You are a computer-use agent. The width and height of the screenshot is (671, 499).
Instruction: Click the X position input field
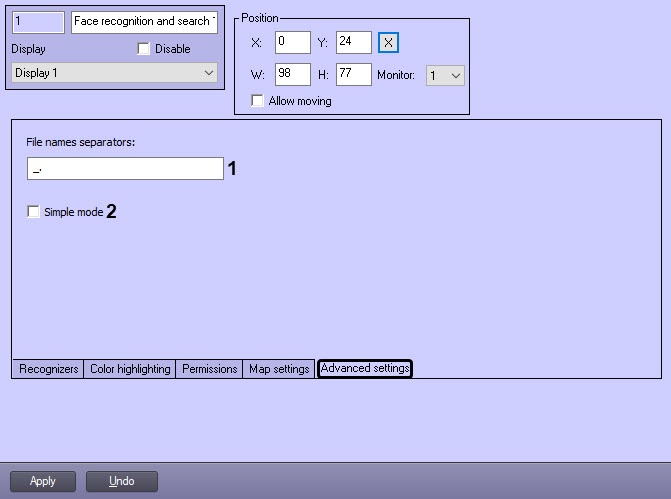point(292,43)
